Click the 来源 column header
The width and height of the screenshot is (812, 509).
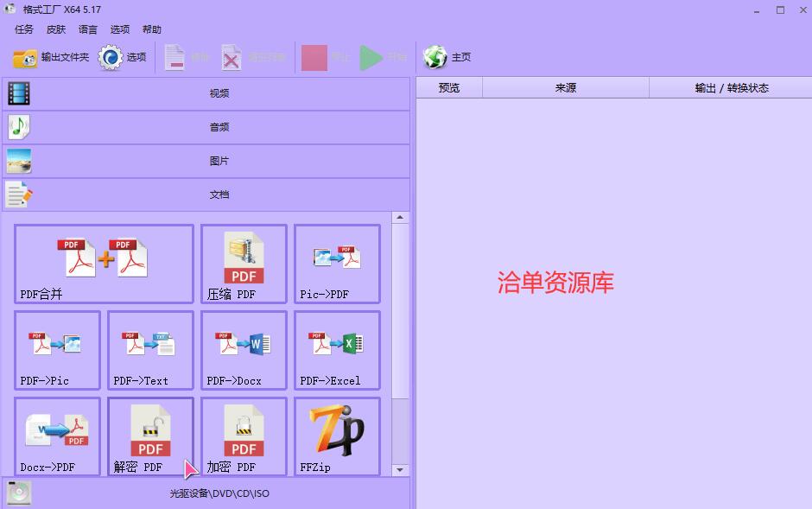pos(566,87)
